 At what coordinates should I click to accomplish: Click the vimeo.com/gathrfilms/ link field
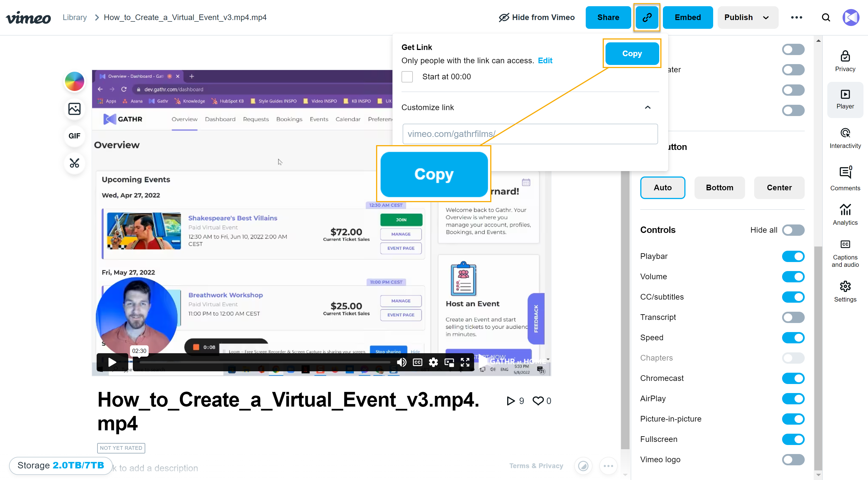click(530, 134)
